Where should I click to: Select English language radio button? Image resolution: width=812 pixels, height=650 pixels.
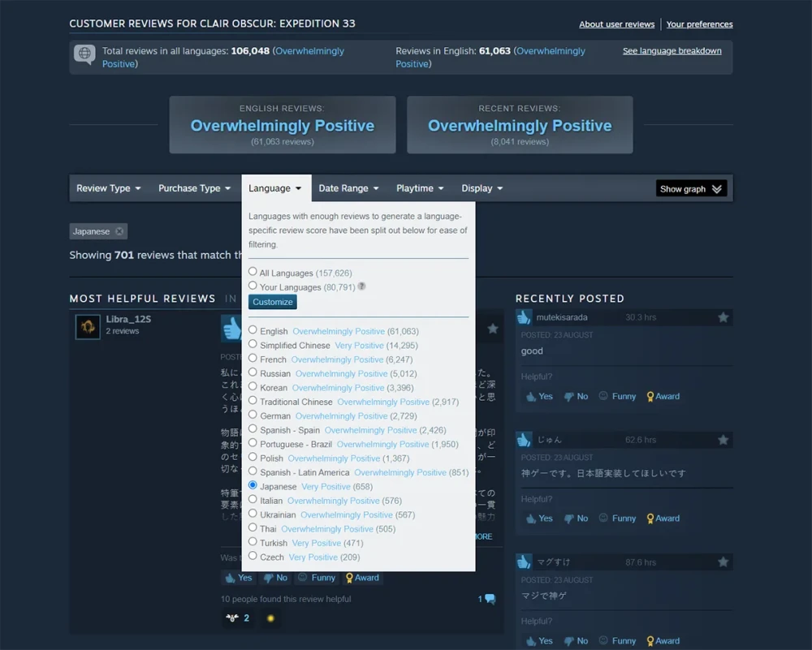[x=253, y=329]
